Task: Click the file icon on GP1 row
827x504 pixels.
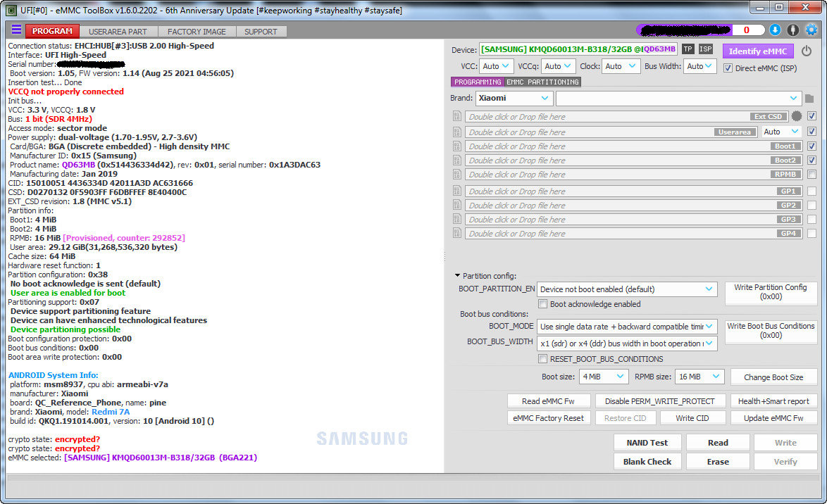Action: click(456, 191)
